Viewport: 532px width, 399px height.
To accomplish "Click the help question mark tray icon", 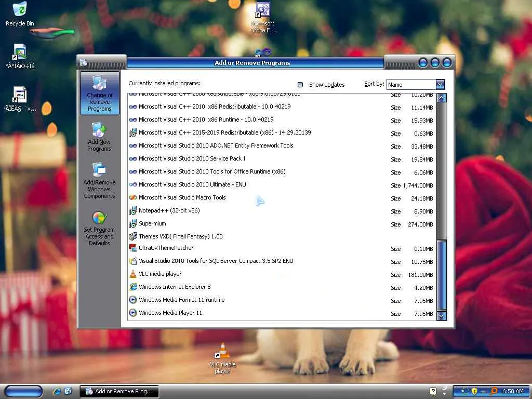I will [x=433, y=391].
